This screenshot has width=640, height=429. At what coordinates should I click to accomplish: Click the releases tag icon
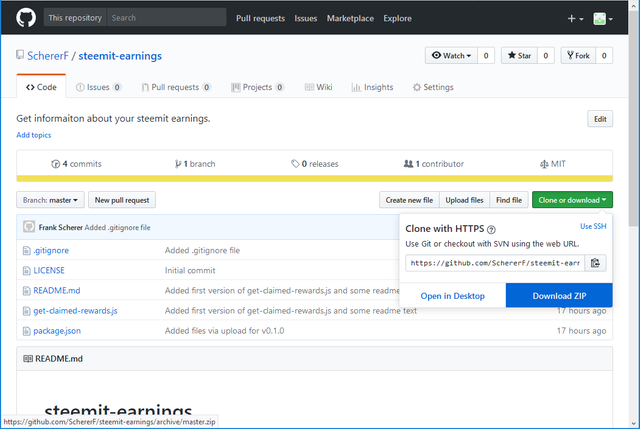click(295, 164)
